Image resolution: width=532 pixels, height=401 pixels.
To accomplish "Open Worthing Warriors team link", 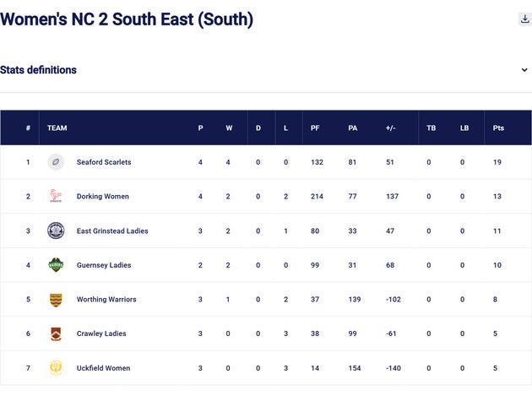I will (106, 300).
